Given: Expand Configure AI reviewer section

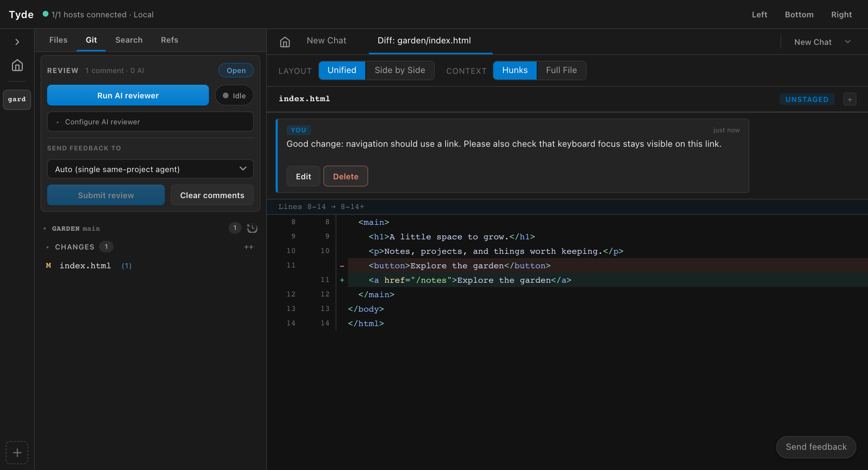Looking at the screenshot, I should point(150,122).
